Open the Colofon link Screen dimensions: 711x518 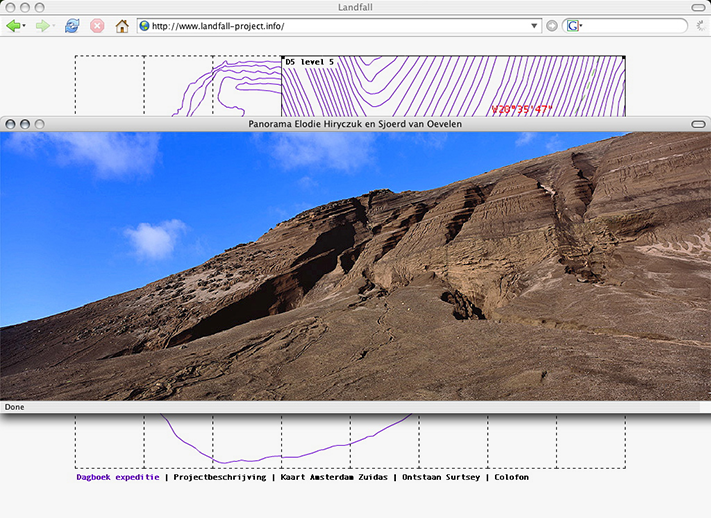pyautogui.click(x=511, y=477)
